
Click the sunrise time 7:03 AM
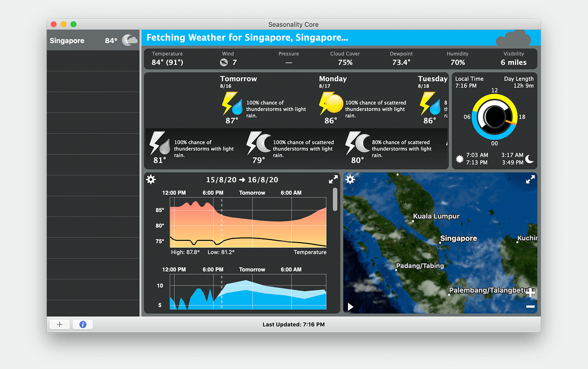[477, 155]
